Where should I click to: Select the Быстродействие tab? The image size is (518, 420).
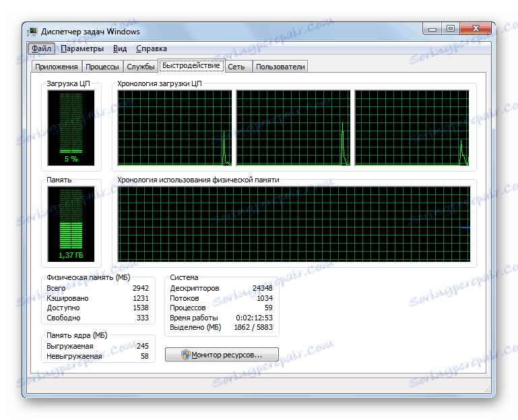point(191,66)
